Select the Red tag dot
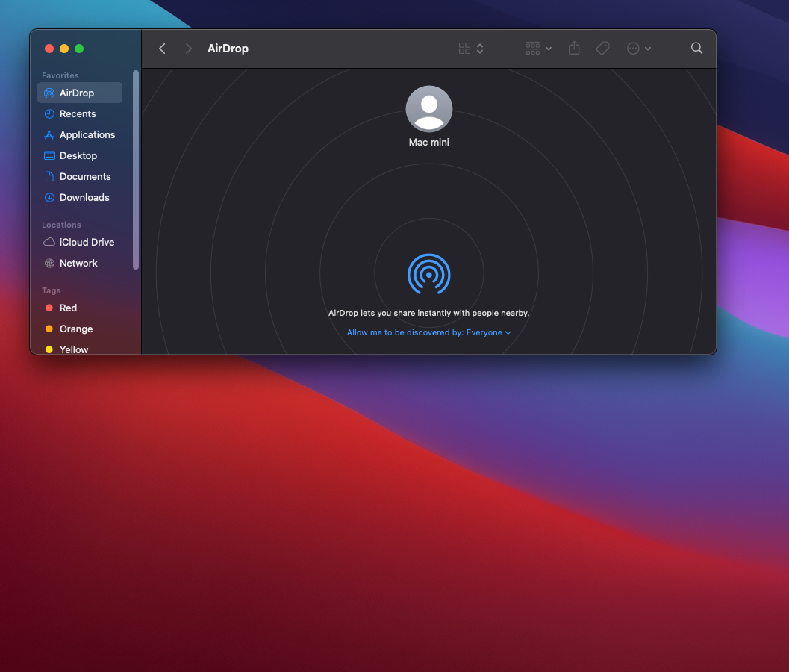This screenshot has height=672, width=789. pyautogui.click(x=49, y=308)
